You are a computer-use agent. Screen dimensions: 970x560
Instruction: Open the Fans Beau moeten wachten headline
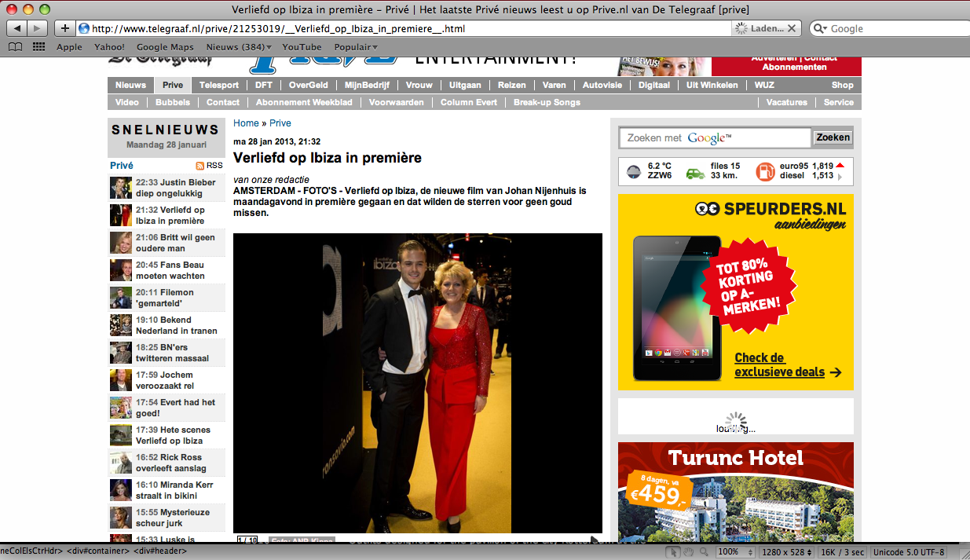tap(170, 270)
